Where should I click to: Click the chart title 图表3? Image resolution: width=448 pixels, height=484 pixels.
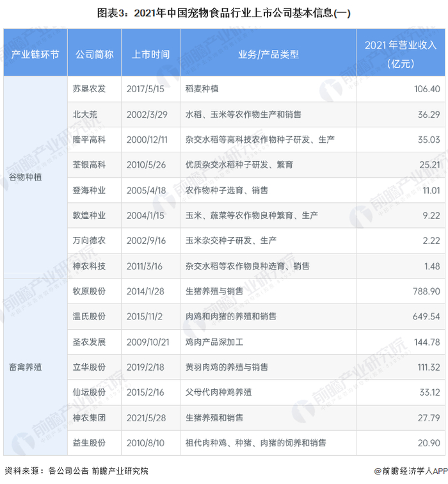click(224, 13)
